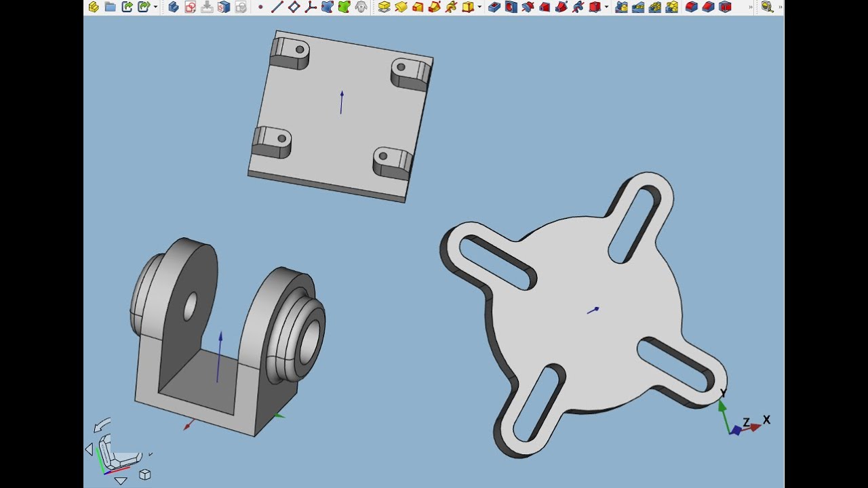Select the Datum Point tool

tap(260, 7)
